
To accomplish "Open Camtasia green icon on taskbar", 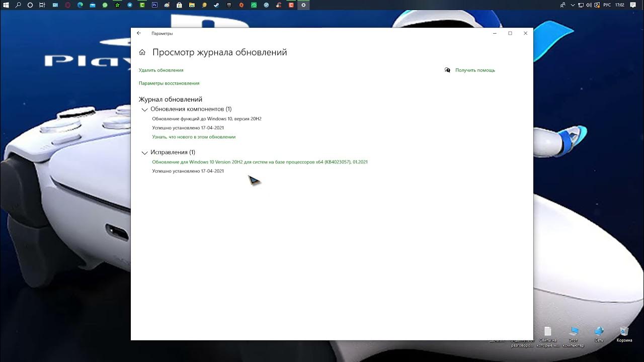I will click(142, 5).
